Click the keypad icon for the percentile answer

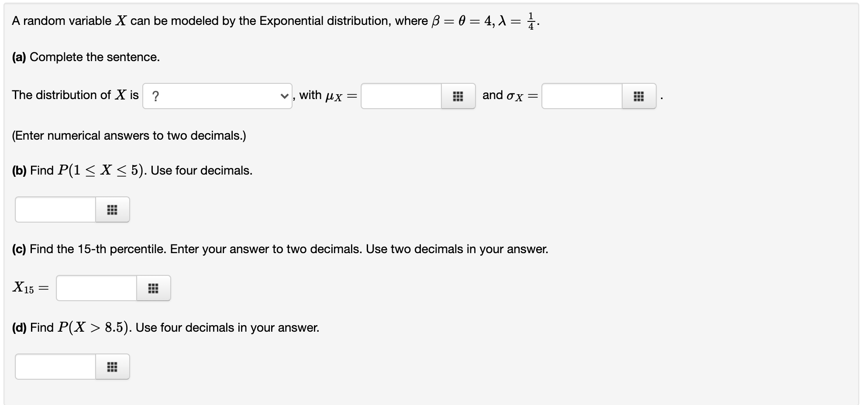coord(153,288)
